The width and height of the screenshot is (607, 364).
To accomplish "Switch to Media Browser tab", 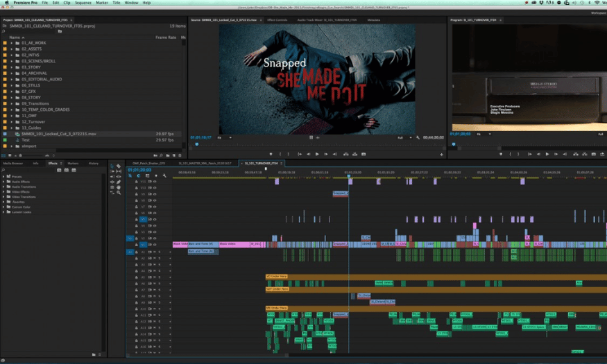I will [12, 163].
